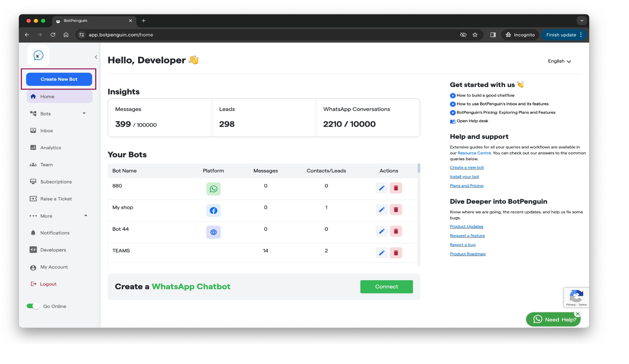Click the More ellipsis icon
This screenshot has width=629, height=364.
pyautogui.click(x=33, y=216)
